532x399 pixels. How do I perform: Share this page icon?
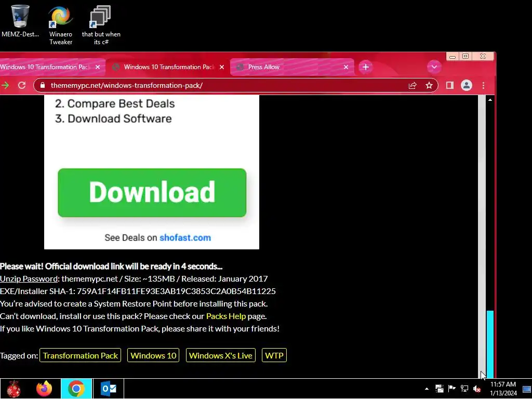pyautogui.click(x=413, y=85)
